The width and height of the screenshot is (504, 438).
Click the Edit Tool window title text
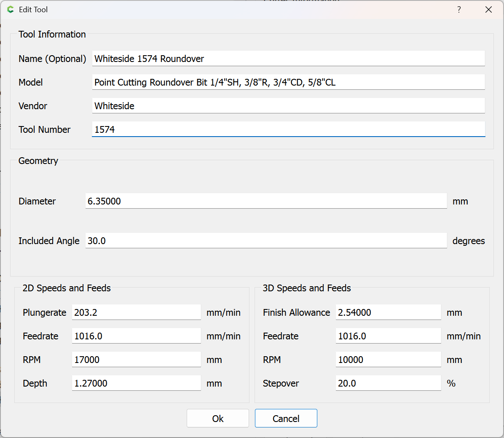(33, 10)
